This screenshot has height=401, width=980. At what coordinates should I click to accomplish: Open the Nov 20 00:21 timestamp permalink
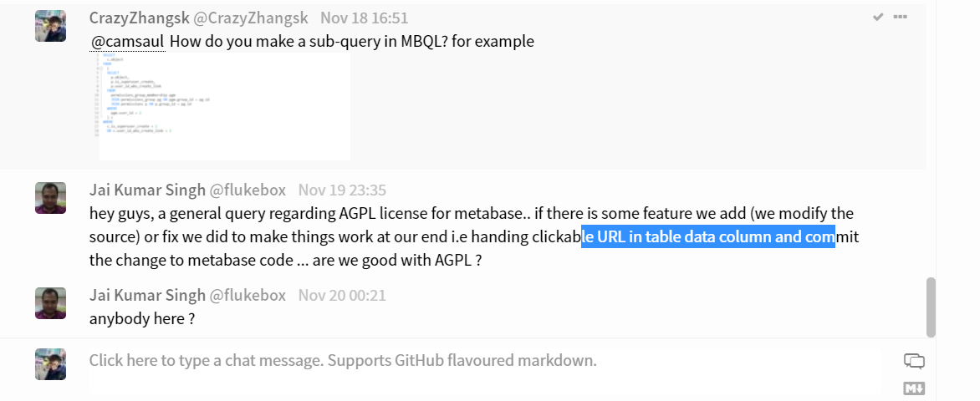click(342, 295)
